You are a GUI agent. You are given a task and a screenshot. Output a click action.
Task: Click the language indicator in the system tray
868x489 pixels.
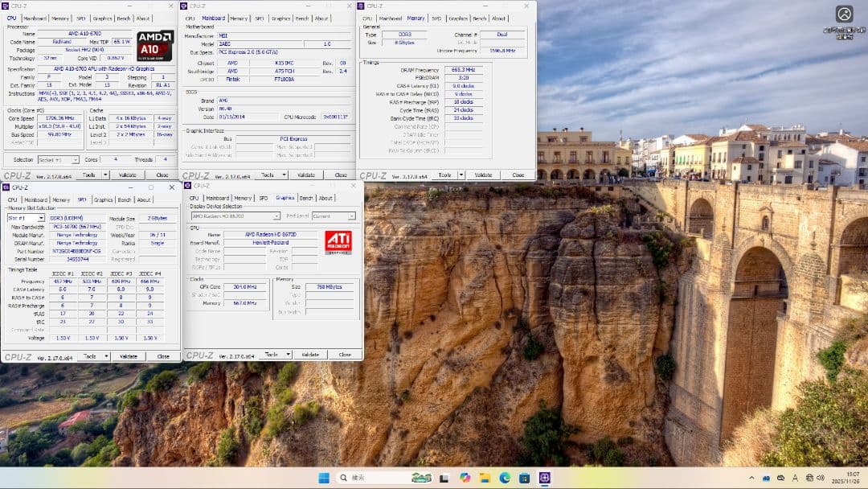pyautogui.click(x=794, y=479)
